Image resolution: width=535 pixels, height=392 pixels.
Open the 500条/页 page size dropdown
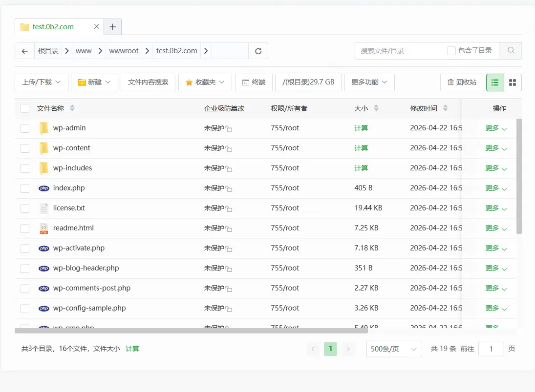[394, 349]
